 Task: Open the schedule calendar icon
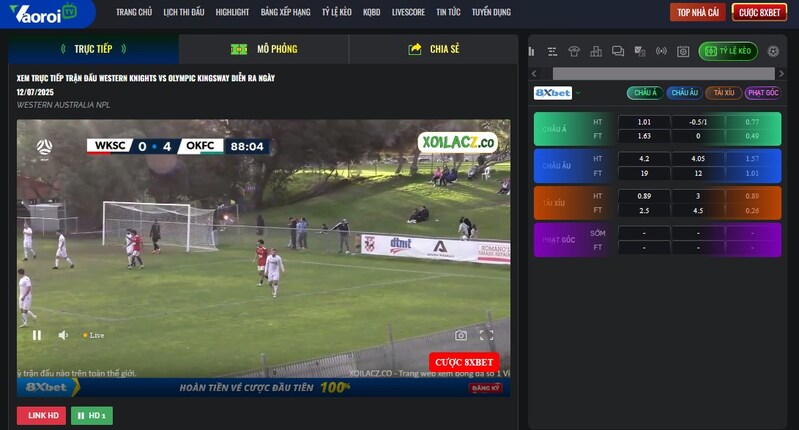coord(683,51)
